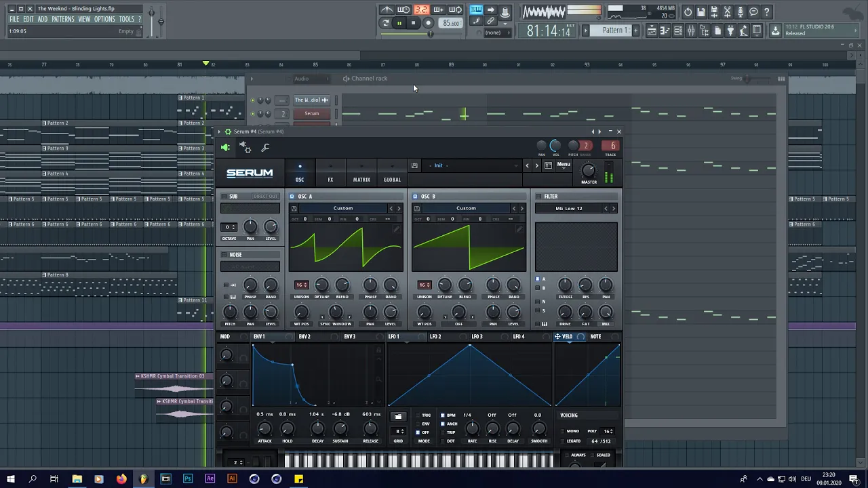Open Photoshop from the Windows taskbar
The image size is (868, 488).
[188, 479]
